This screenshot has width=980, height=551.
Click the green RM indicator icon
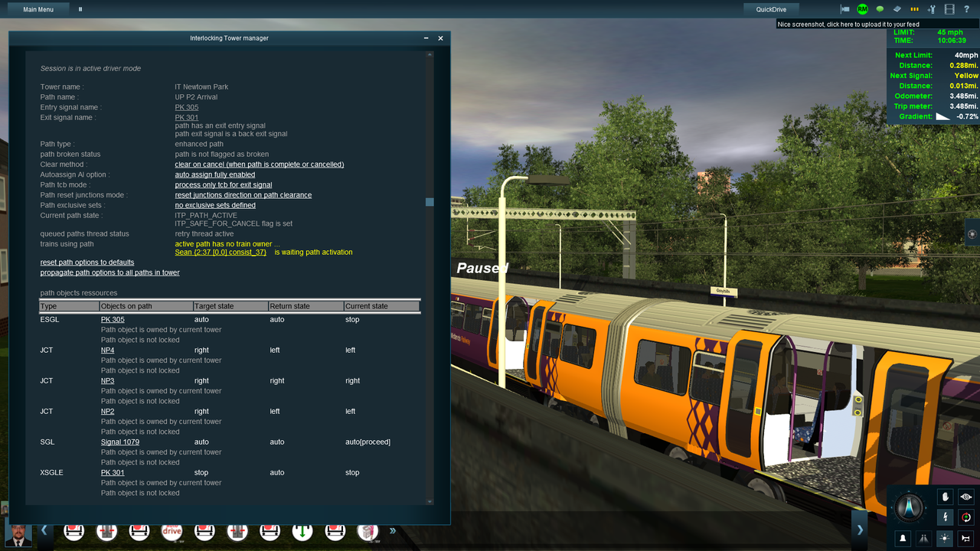pyautogui.click(x=862, y=9)
